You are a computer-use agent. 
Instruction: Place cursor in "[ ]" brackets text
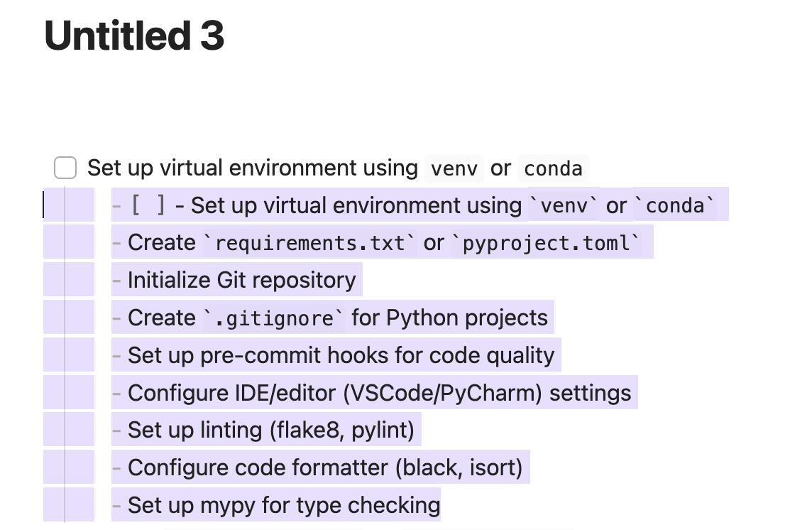tap(148, 206)
